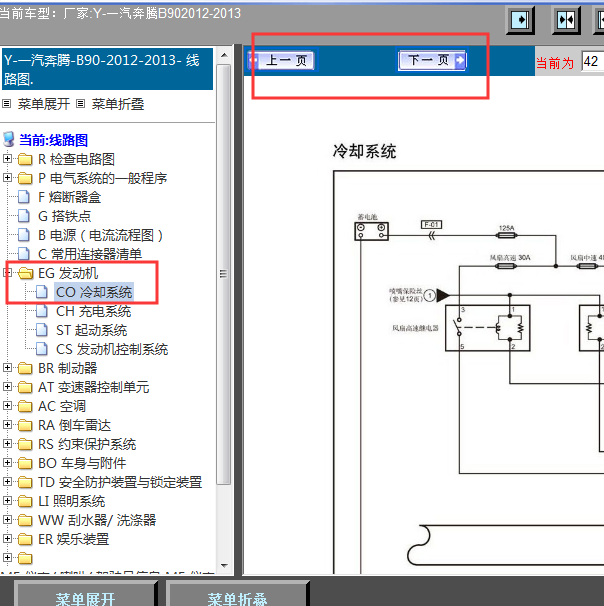604x606 pixels.
Task: Click the 冷却系统 diagram title
Action: (364, 151)
